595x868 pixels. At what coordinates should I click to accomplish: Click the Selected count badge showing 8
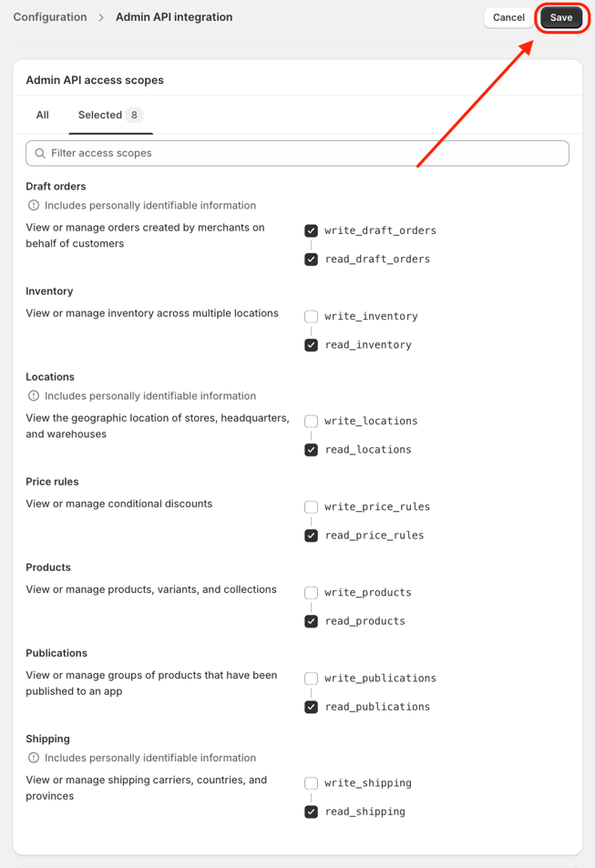(x=134, y=115)
